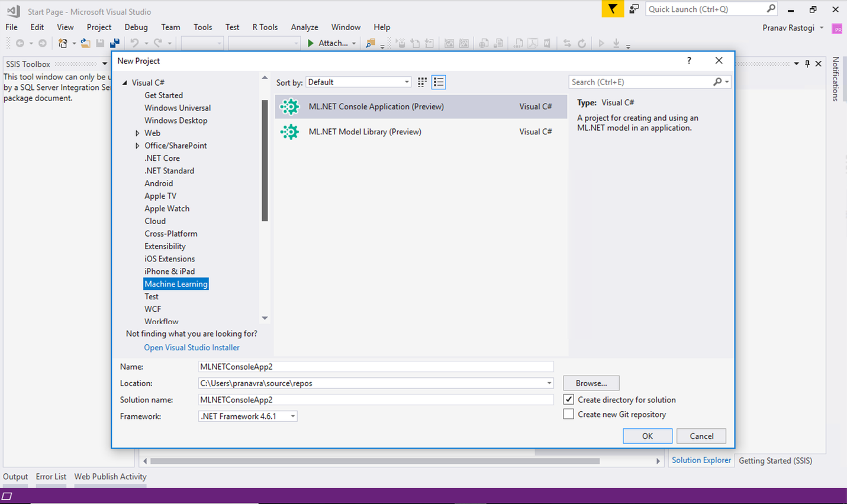
Task: Click the ML.NET Console Application icon
Action: click(x=290, y=106)
